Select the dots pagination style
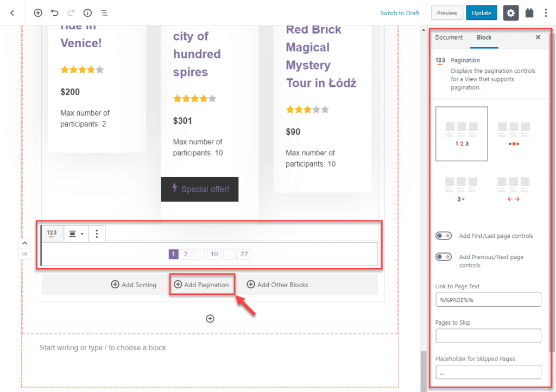556x392 pixels. click(514, 134)
